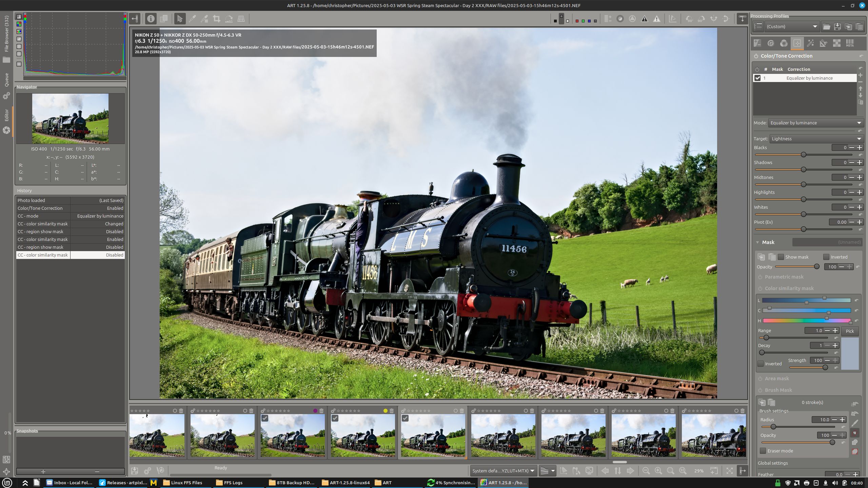The image size is (868, 488).
Task: Toggle Color/Tone Correction power button
Action: (756, 56)
